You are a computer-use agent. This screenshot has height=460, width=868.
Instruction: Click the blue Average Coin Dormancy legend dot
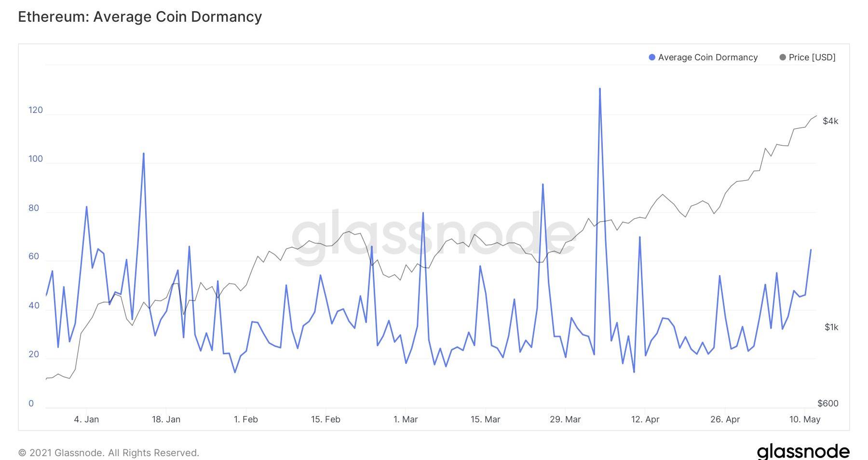pos(652,57)
